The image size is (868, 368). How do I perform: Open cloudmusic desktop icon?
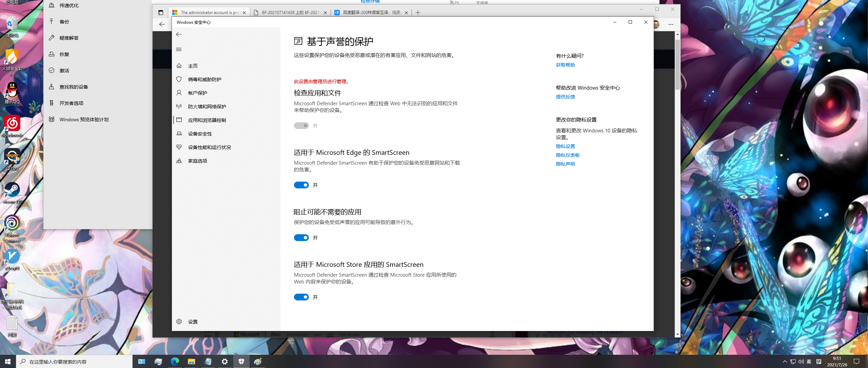tap(12, 126)
